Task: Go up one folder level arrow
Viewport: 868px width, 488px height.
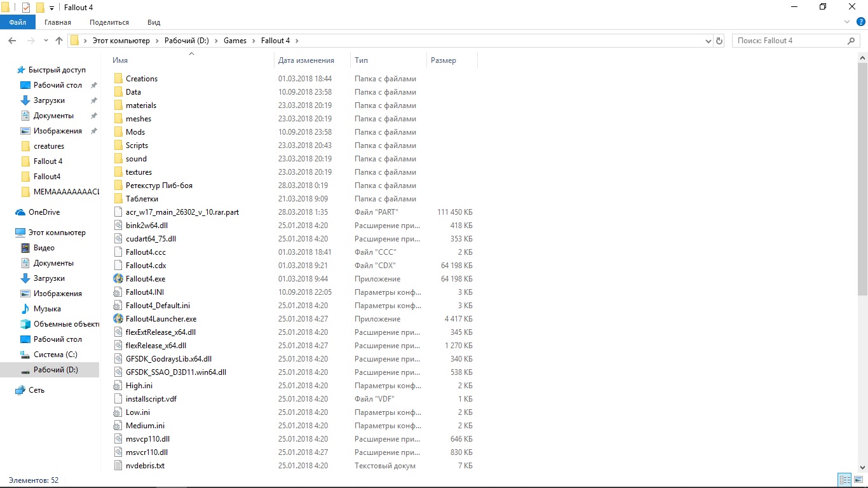Action: pos(59,41)
